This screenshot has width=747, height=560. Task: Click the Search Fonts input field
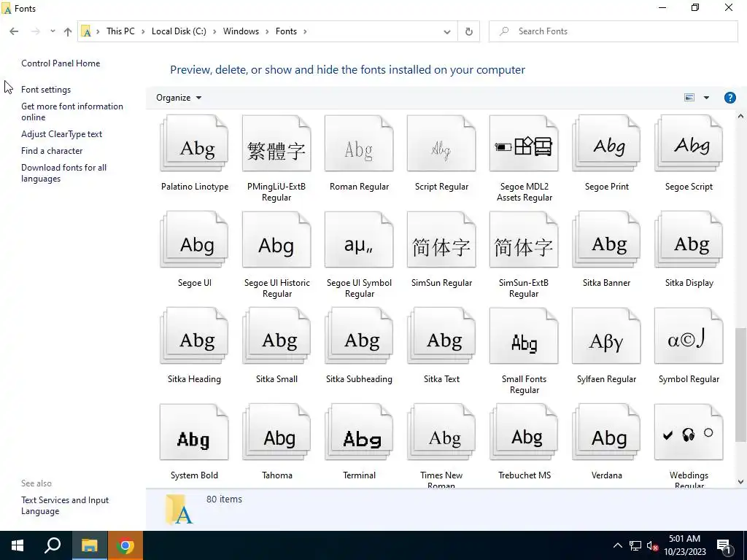613,31
